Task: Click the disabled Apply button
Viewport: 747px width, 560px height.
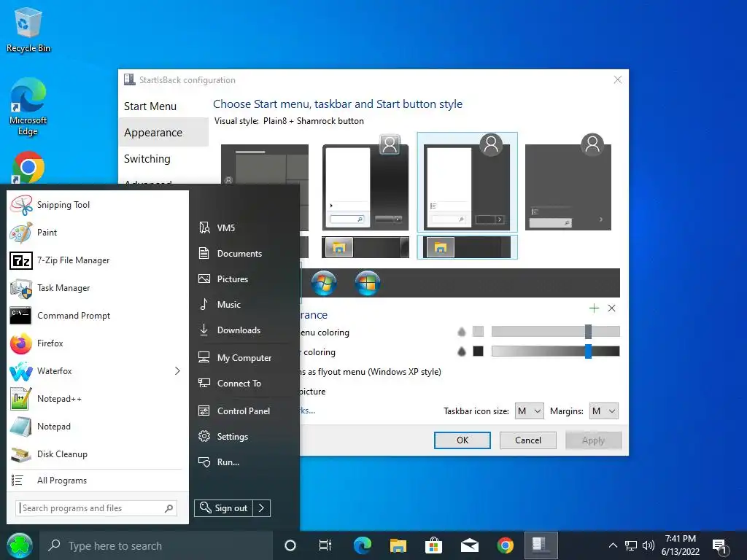Action: 593,440
